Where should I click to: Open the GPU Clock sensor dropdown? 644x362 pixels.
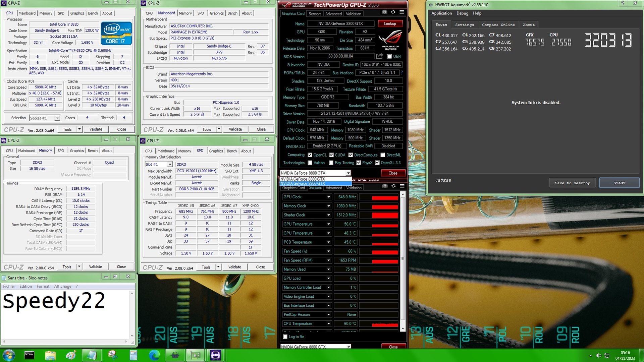pyautogui.click(x=329, y=197)
